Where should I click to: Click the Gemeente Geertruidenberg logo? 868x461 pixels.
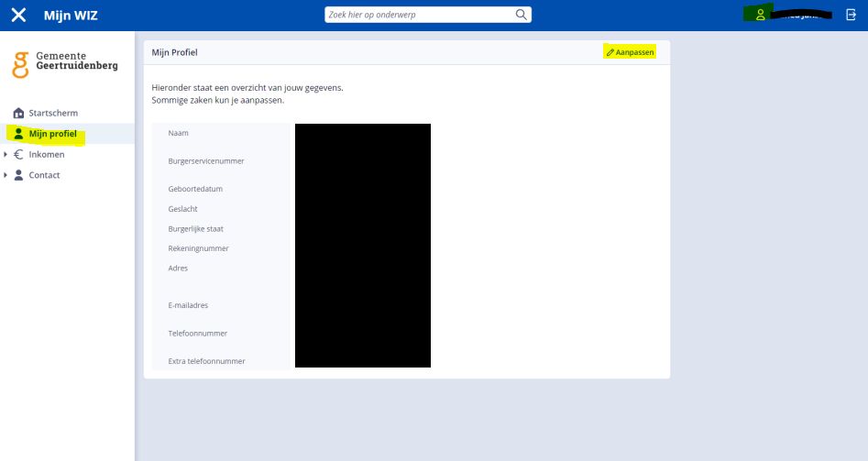[65, 64]
